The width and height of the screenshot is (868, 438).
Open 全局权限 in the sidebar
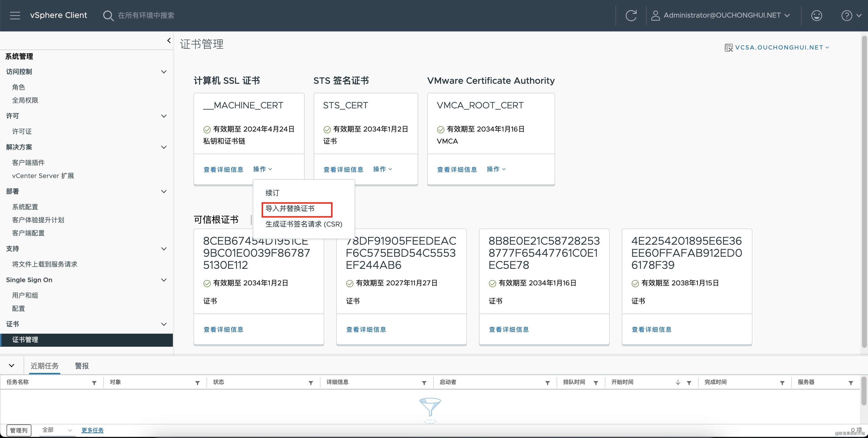pyautogui.click(x=25, y=101)
